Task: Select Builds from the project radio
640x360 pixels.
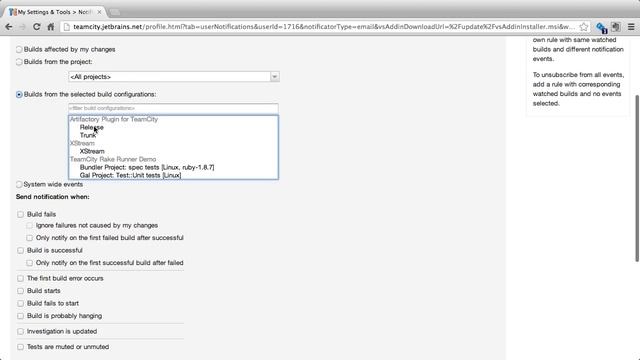Action: 19,62
